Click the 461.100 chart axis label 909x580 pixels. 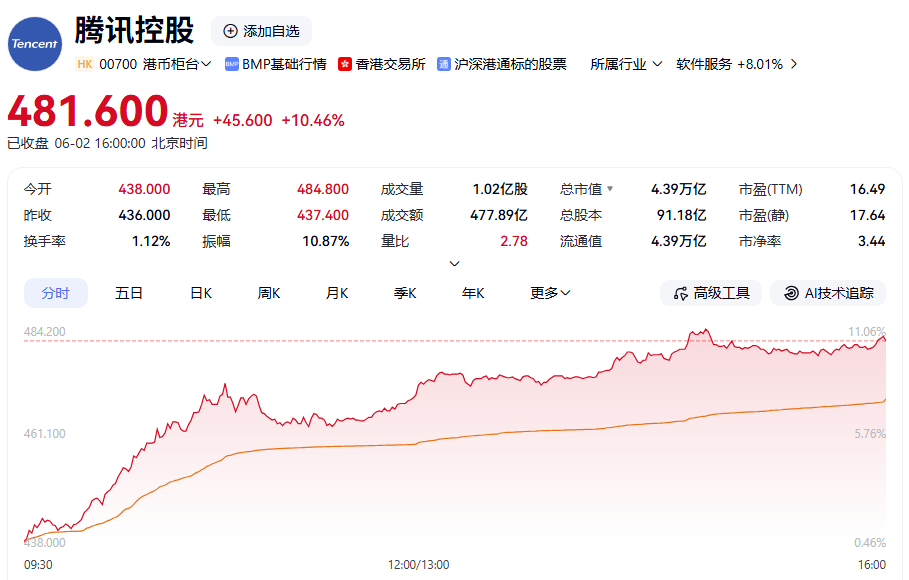pos(45,434)
